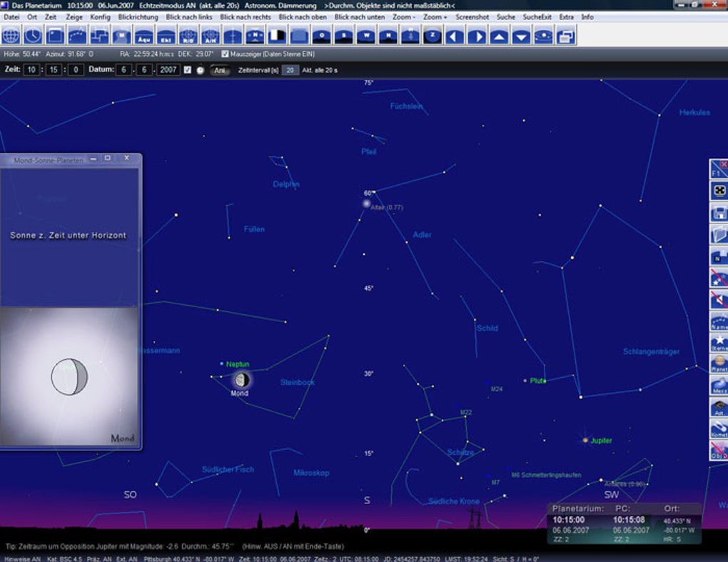Open the Ort menu
728x562 pixels.
[32, 16]
